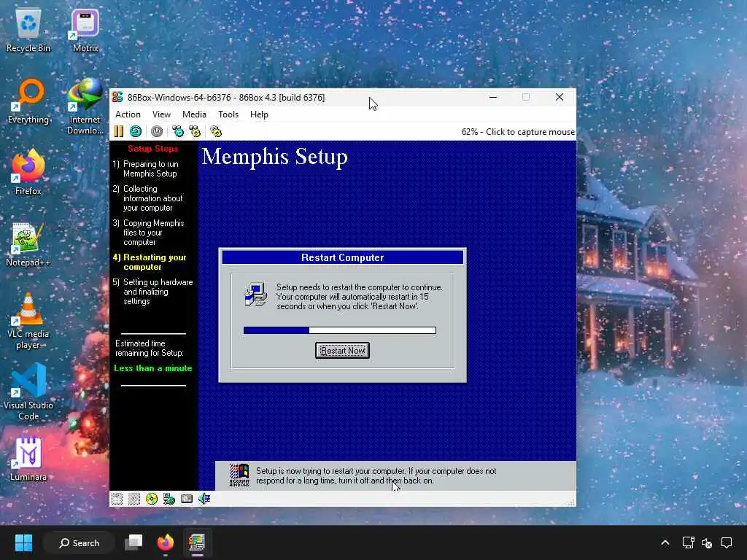Open the Tools menu

tap(228, 114)
